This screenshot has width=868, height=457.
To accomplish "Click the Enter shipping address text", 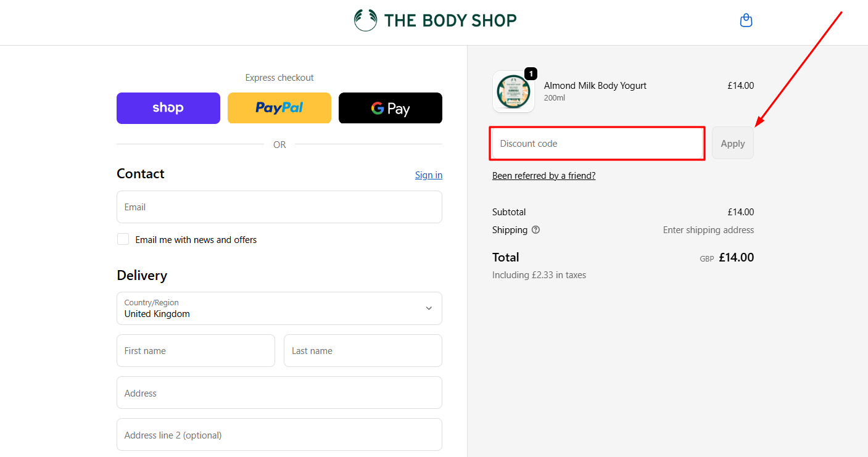I will tap(708, 230).
